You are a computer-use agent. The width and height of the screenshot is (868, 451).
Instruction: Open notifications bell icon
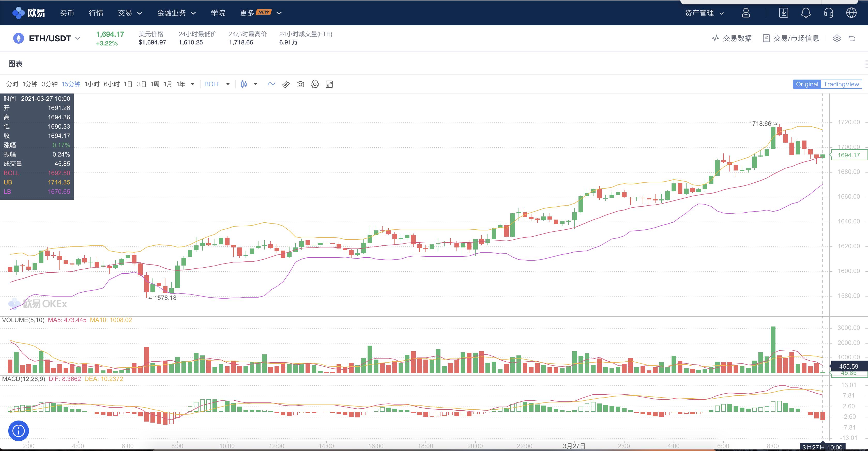tap(806, 13)
